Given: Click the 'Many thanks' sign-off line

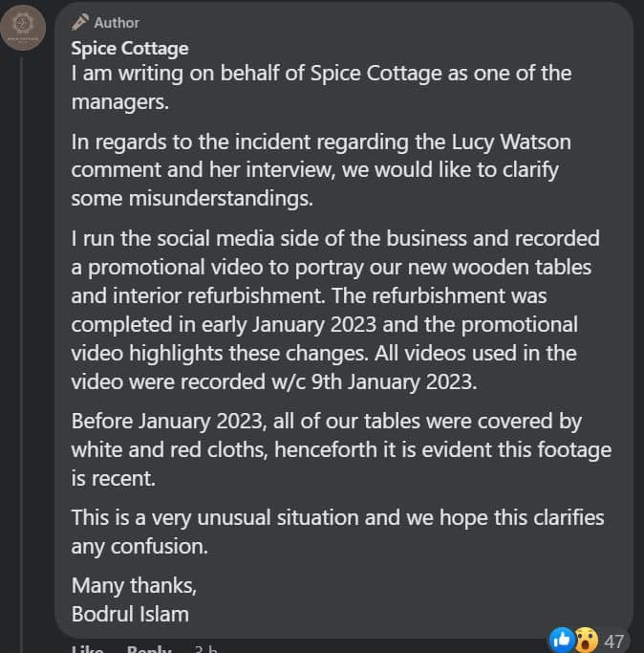Looking at the screenshot, I should click(134, 585).
